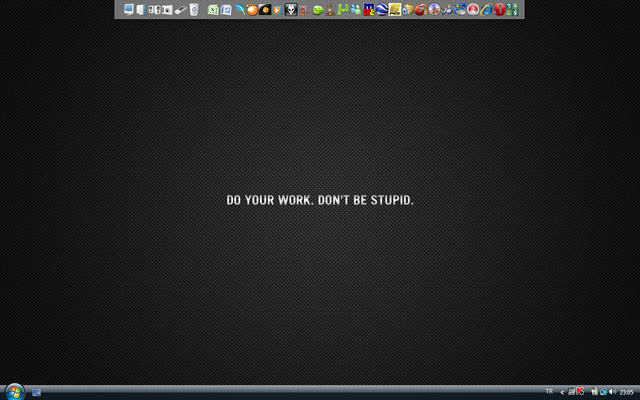
Task: Open the white remote control dock icon
Action: click(x=180, y=10)
